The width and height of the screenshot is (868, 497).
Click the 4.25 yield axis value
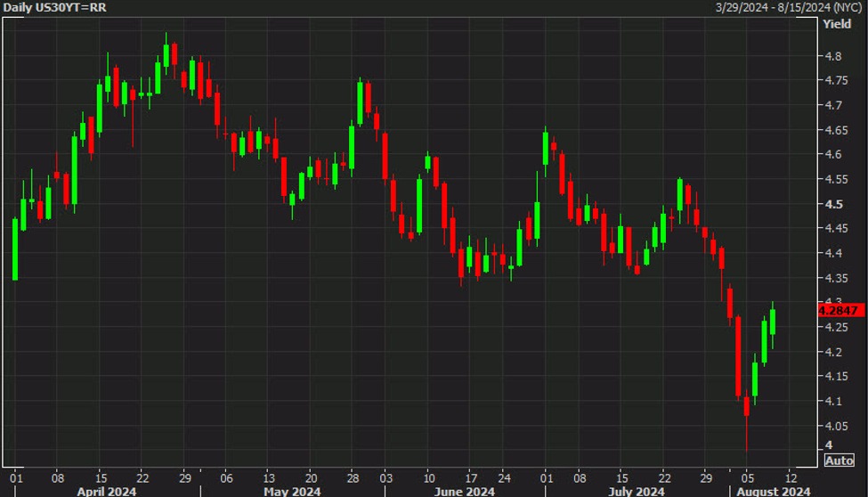tap(836, 328)
